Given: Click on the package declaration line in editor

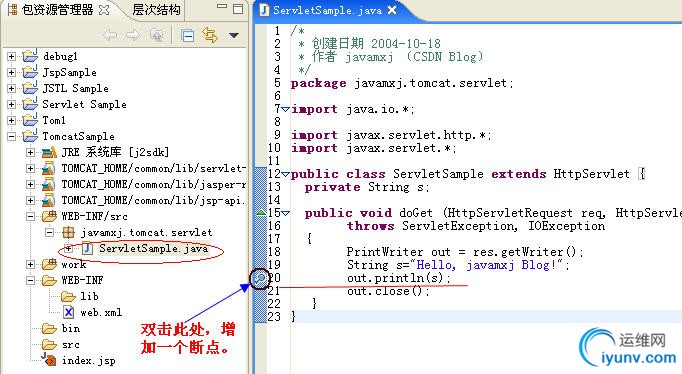Looking at the screenshot, I should [x=402, y=83].
